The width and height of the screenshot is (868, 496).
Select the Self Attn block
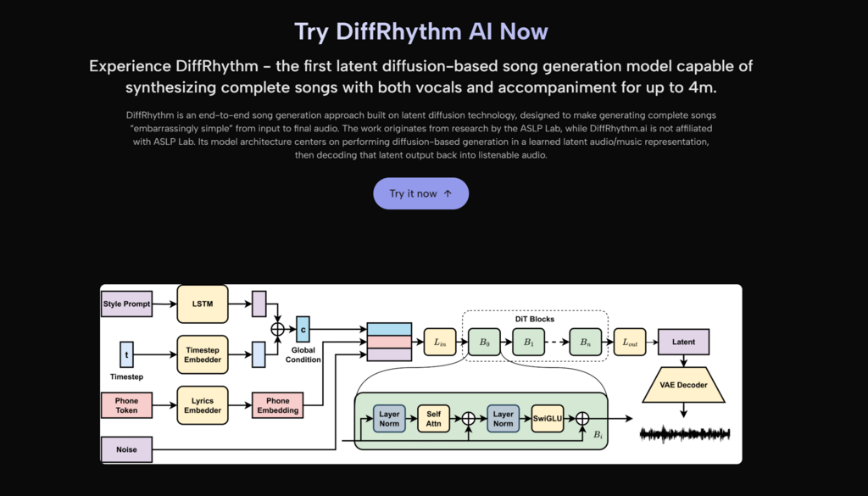coord(433,418)
